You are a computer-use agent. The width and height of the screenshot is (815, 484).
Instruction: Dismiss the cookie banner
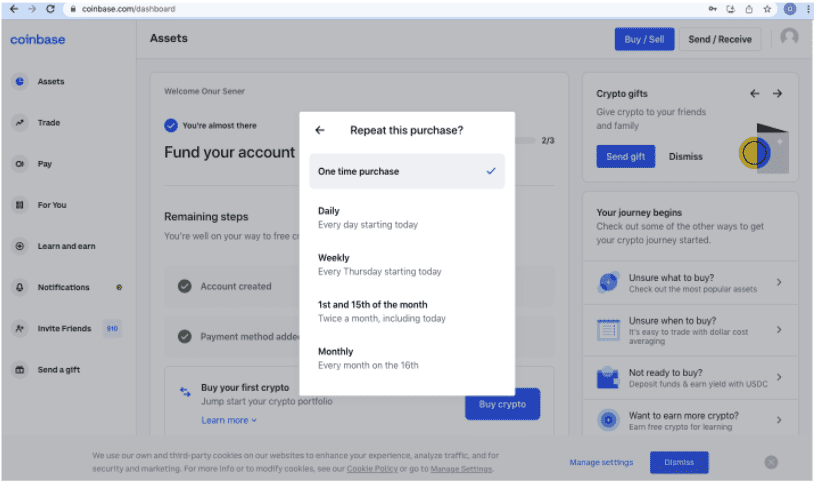[x=679, y=462]
